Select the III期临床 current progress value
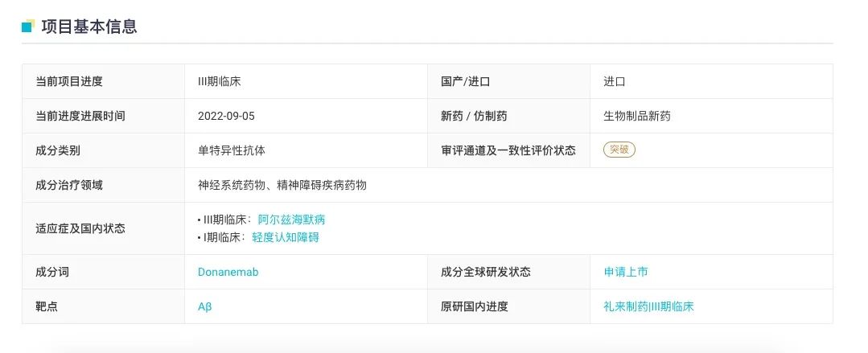The image size is (868, 353). [220, 81]
